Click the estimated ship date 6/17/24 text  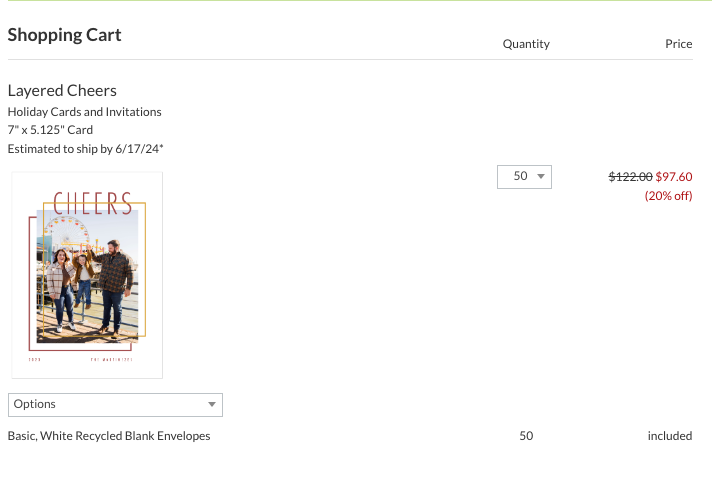139,149
